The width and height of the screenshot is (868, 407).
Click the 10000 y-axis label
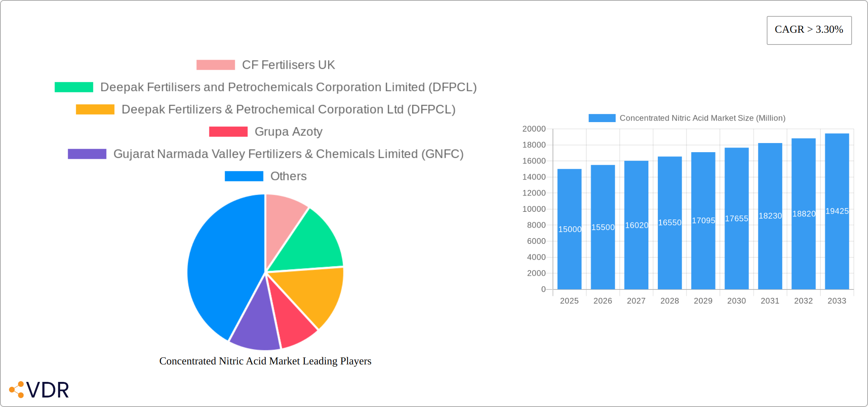(x=534, y=209)
